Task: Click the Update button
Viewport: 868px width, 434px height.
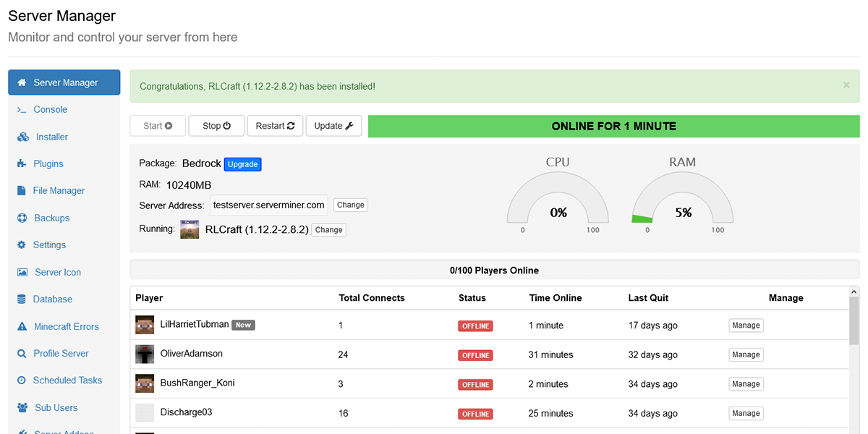Action: click(x=333, y=126)
